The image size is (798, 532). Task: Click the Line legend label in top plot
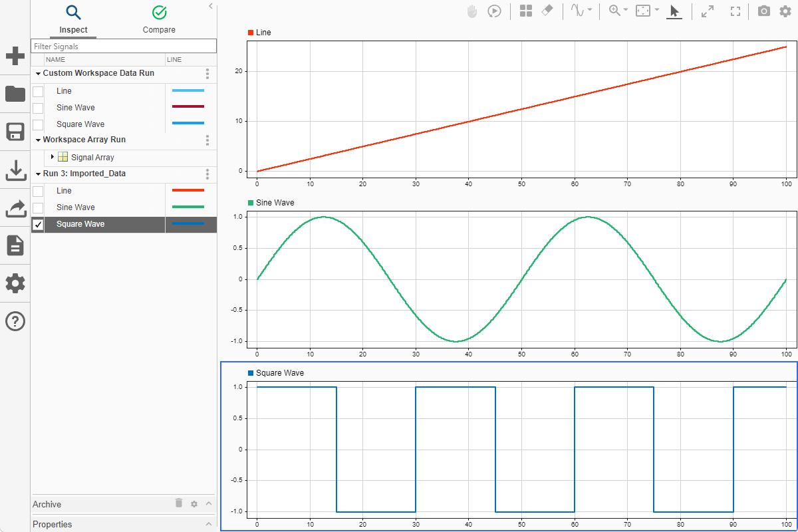263,33
